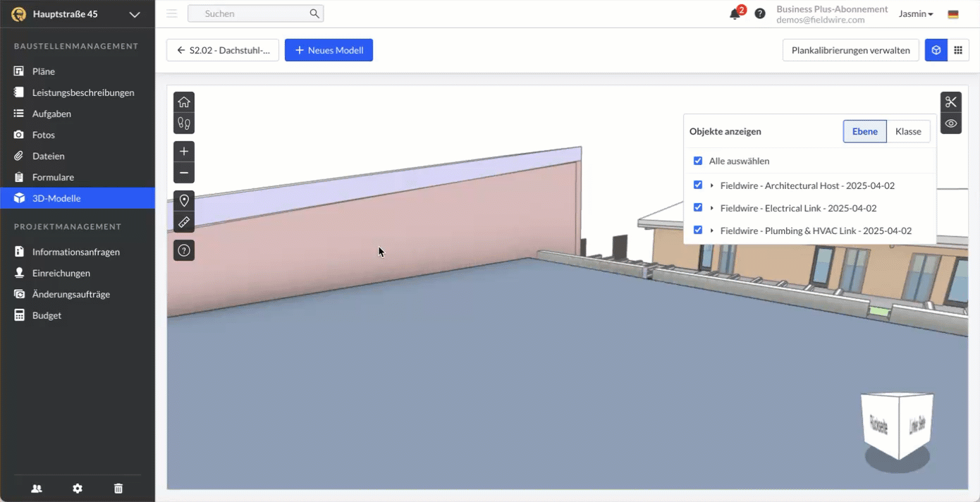Uncheck the Alle auswählen checkbox
980x502 pixels.
coord(698,161)
